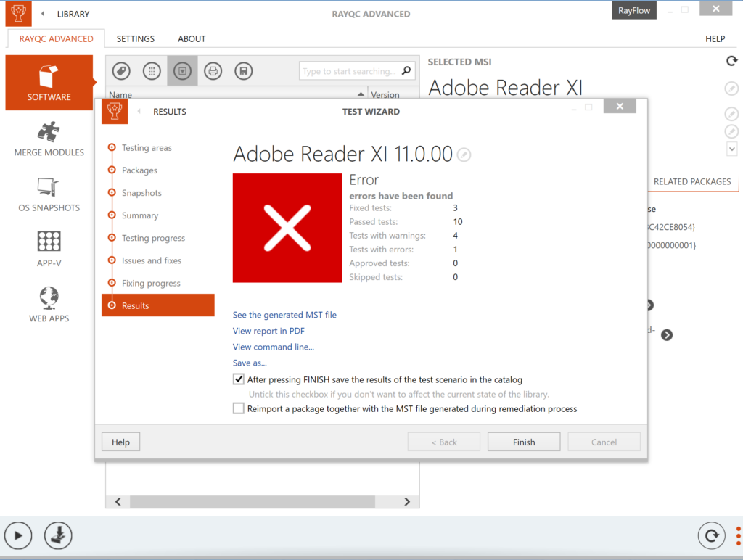The image size is (743, 560).
Task: Click the grid list icon in toolbar
Action: 152,71
